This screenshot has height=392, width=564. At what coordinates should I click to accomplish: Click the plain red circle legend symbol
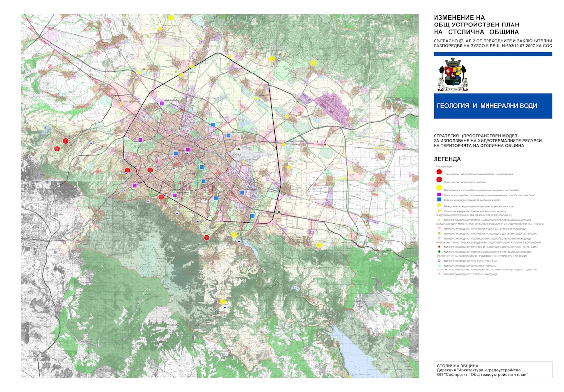(439, 172)
